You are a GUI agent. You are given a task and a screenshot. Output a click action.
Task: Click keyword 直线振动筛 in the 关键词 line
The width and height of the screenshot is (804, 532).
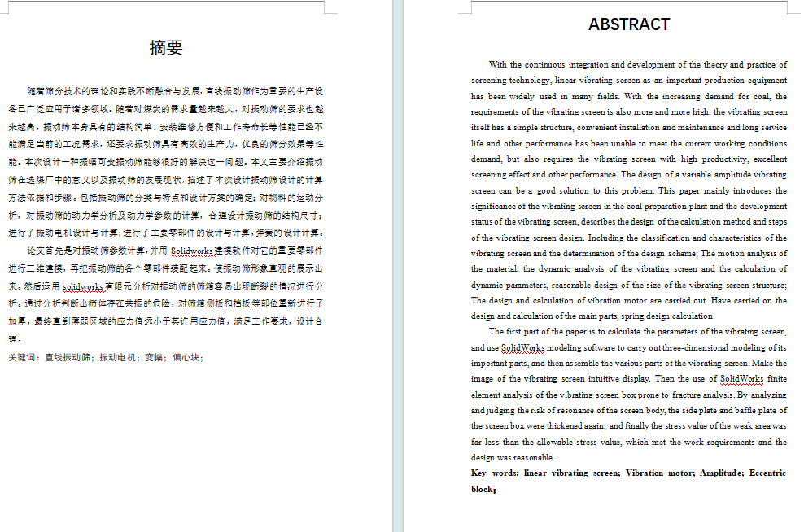(x=68, y=357)
